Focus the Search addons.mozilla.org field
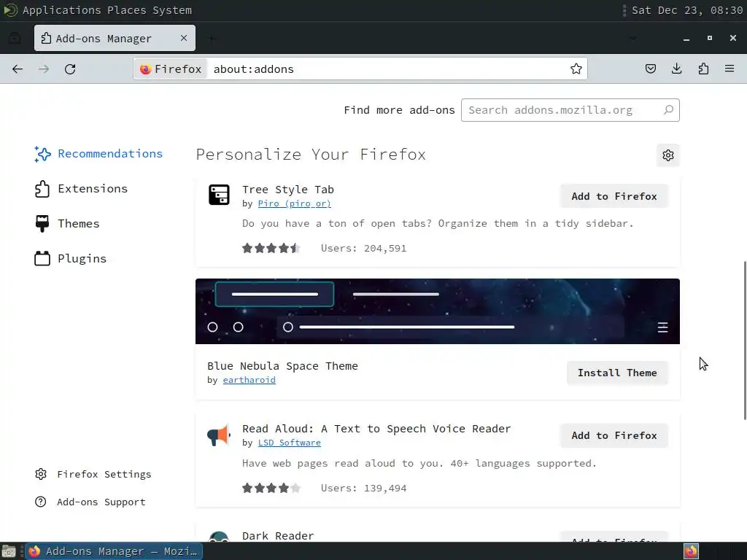747x560 pixels. coord(570,110)
